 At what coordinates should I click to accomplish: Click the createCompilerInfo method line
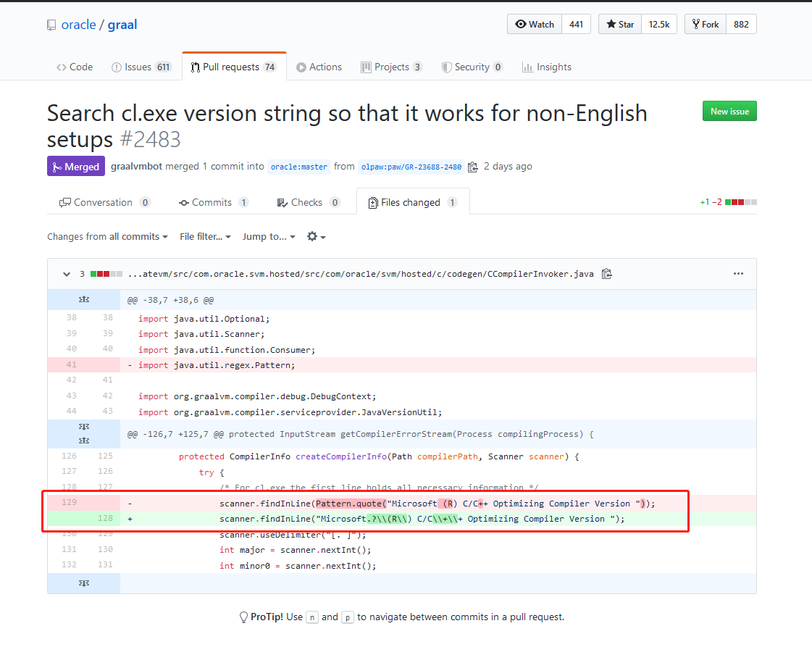coord(438,456)
